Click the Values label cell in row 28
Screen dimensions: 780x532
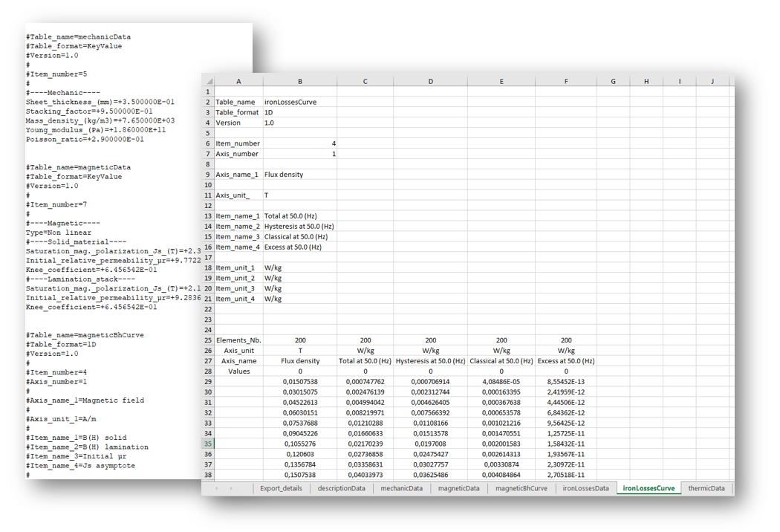238,372
